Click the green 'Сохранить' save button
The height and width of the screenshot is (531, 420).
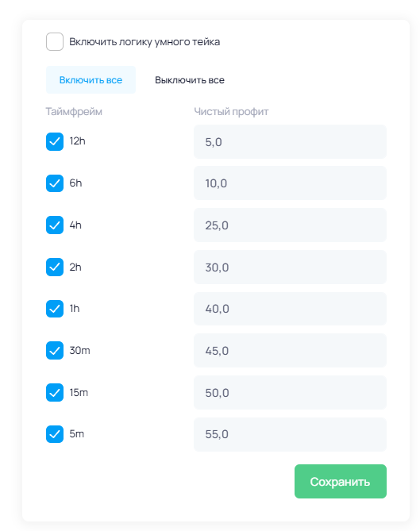[341, 481]
